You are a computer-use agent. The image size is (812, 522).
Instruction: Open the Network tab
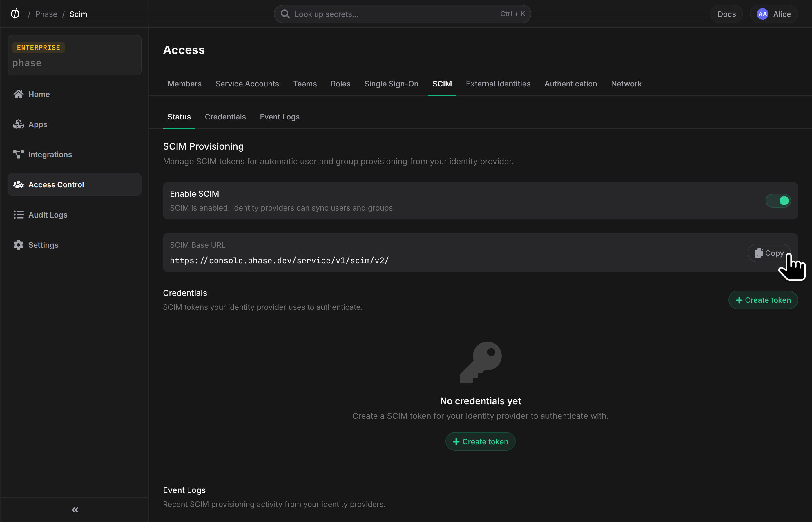point(626,84)
